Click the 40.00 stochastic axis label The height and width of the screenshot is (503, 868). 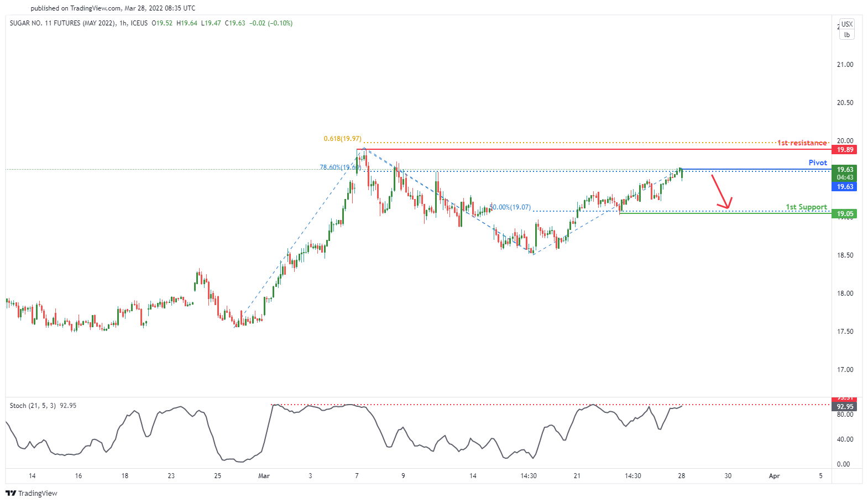[845, 439]
